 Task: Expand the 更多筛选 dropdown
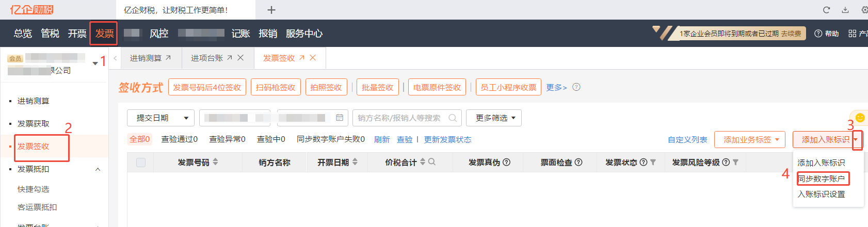coord(494,118)
